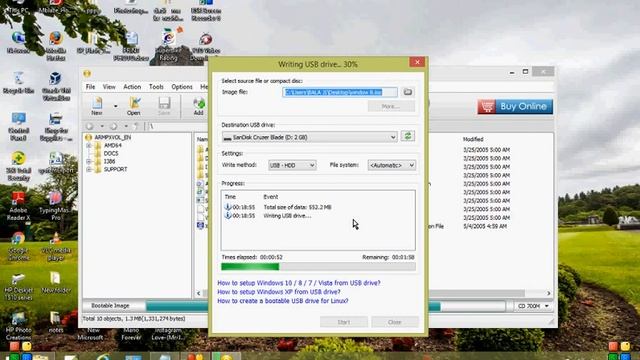This screenshot has width=640, height=360.
Task: Open the New button dropdown arrow
Action: [116, 106]
